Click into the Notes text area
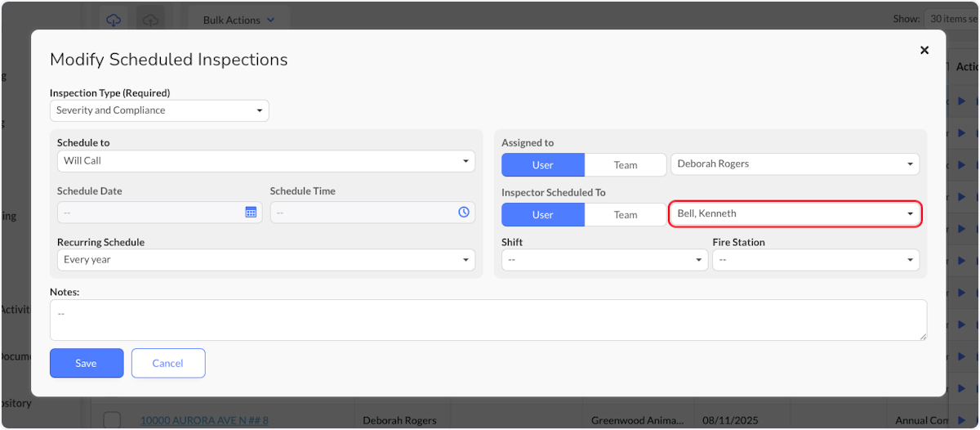This screenshot has height=430, width=980. 488,320
